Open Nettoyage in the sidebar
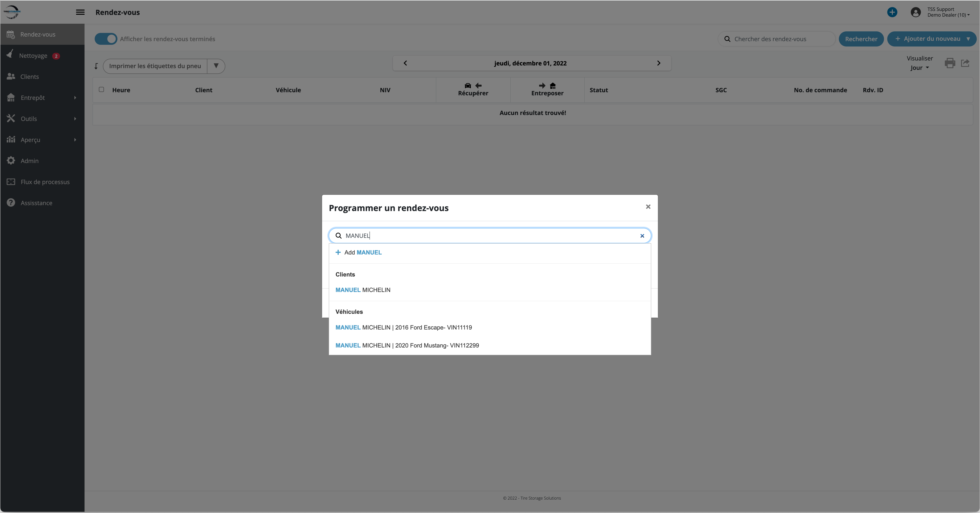 pyautogui.click(x=33, y=55)
